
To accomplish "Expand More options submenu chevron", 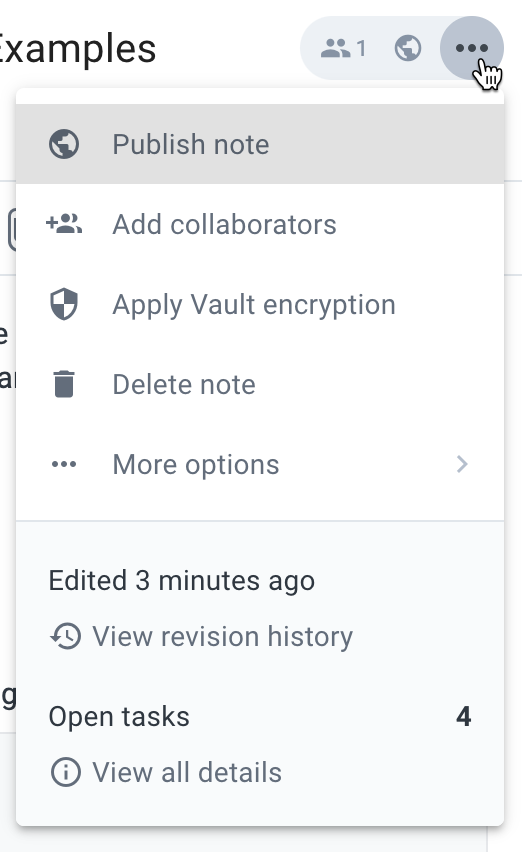I will [x=462, y=464].
